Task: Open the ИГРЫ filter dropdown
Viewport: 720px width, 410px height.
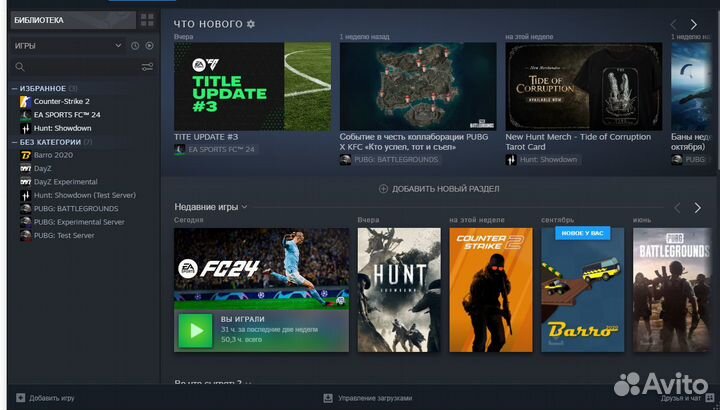Action: coord(68,46)
